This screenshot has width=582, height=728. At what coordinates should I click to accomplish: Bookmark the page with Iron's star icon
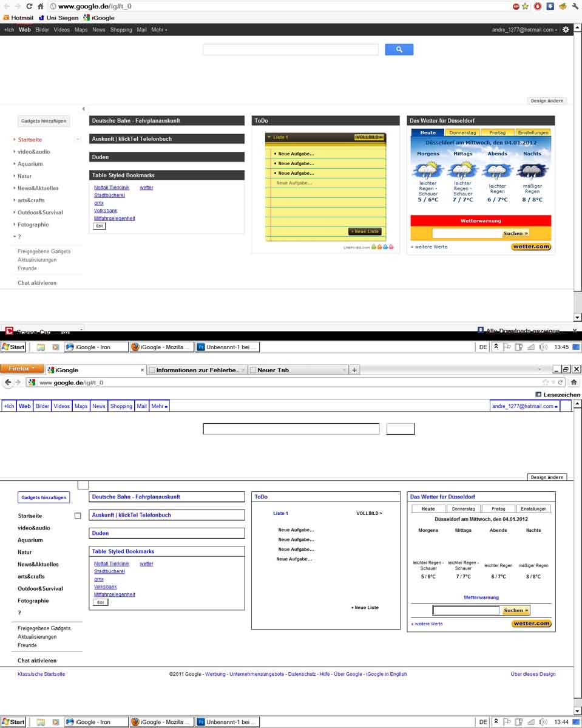click(525, 6)
